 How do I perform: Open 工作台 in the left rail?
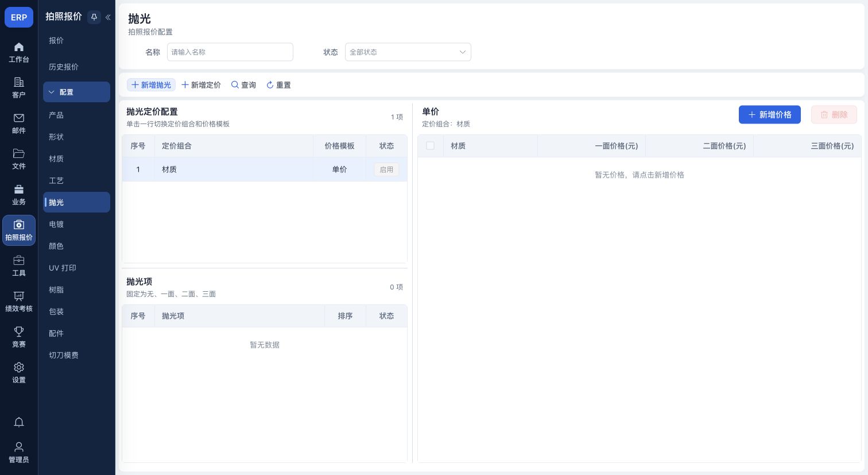click(19, 52)
